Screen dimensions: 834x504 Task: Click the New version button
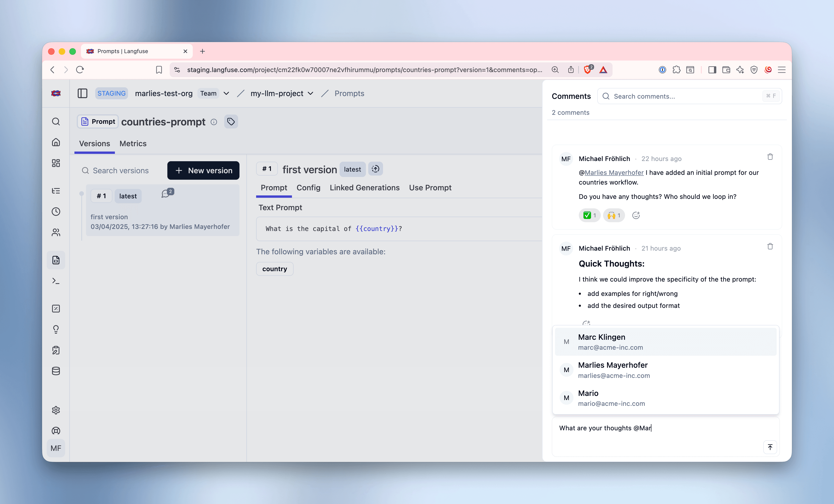coord(203,170)
